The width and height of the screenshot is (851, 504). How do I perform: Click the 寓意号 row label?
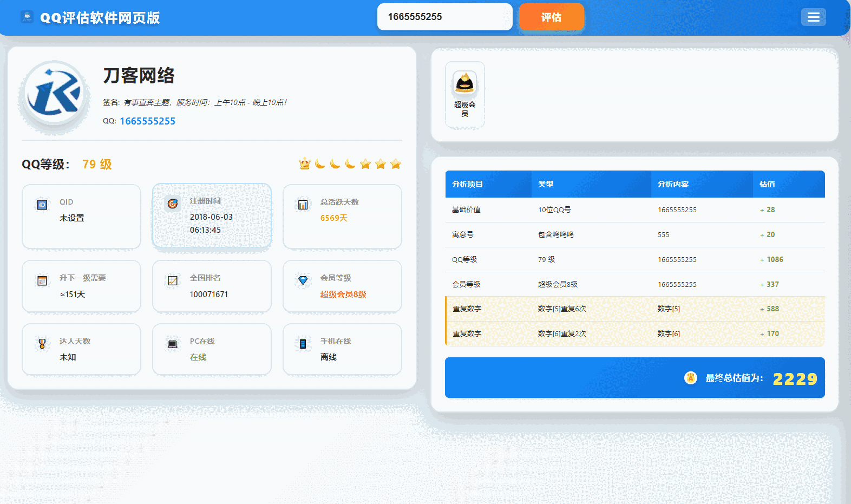coord(463,234)
